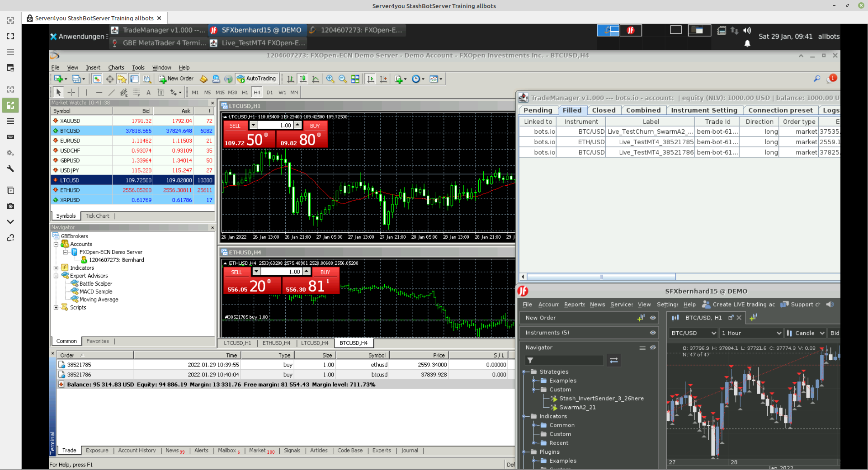Screen dimensions: 868x470
Task: Open the Strategy Tester magnifier icon
Action: pos(147,79)
